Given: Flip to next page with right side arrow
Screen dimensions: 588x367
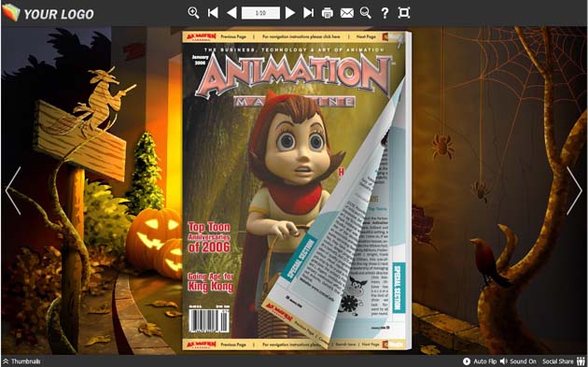Looking at the screenshot, I should 574,191.
